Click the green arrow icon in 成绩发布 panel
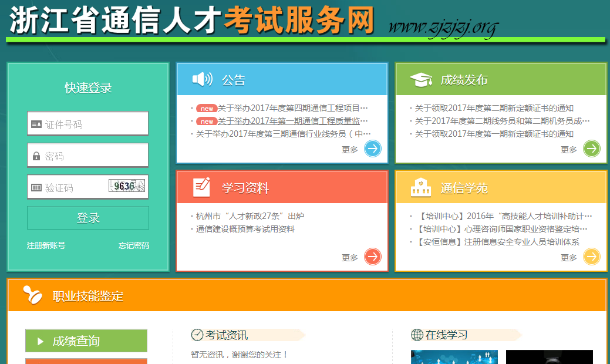This screenshot has width=610, height=364. [x=591, y=149]
